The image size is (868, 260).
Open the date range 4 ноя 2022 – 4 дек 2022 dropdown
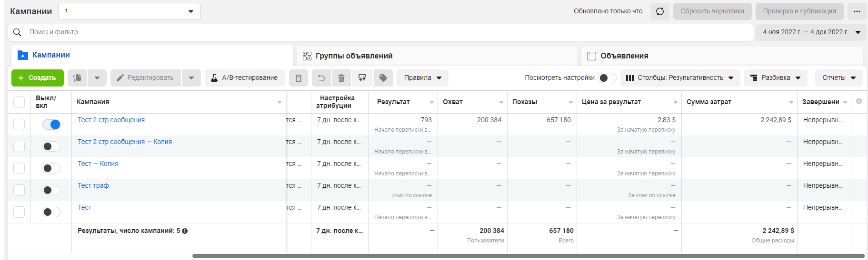click(x=811, y=32)
